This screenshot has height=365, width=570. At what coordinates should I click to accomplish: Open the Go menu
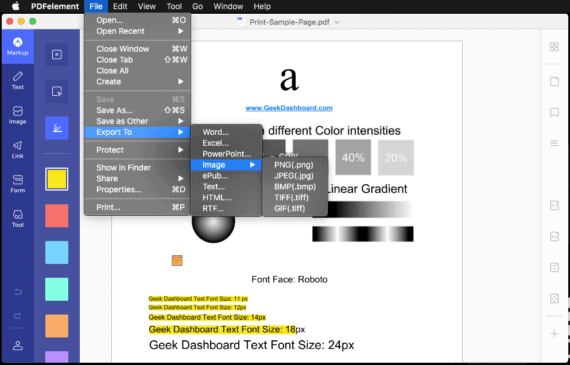[x=197, y=6]
